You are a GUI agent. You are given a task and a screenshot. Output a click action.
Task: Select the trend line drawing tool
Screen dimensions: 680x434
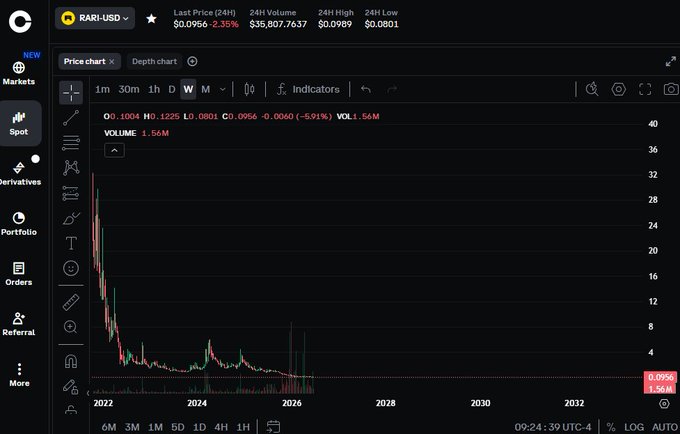coord(71,117)
